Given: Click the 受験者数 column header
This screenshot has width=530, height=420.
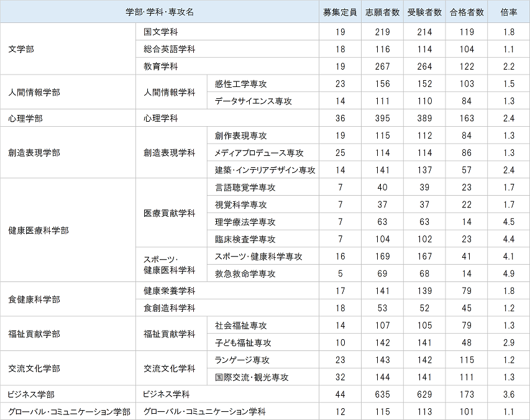Looking at the screenshot, I should (x=424, y=13).
